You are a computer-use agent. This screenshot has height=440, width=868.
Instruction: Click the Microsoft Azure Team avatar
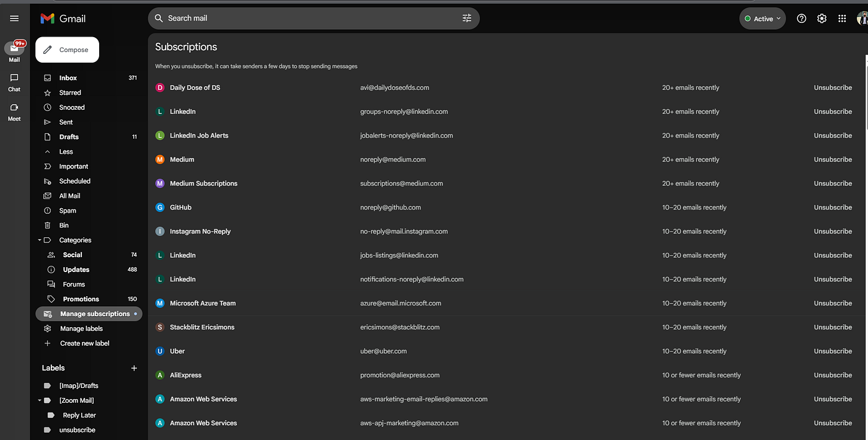pos(160,304)
